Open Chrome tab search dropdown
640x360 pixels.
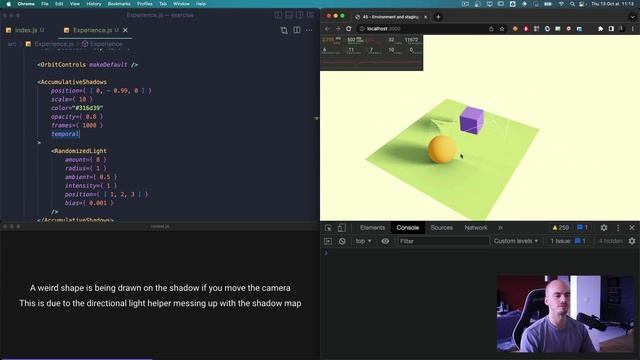click(632, 17)
